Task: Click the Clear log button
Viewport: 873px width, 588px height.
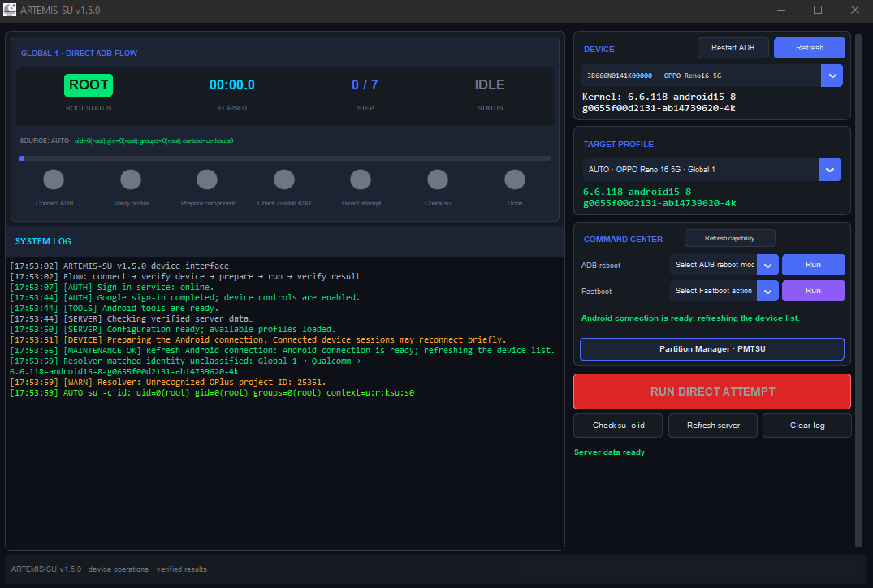Action: click(807, 426)
